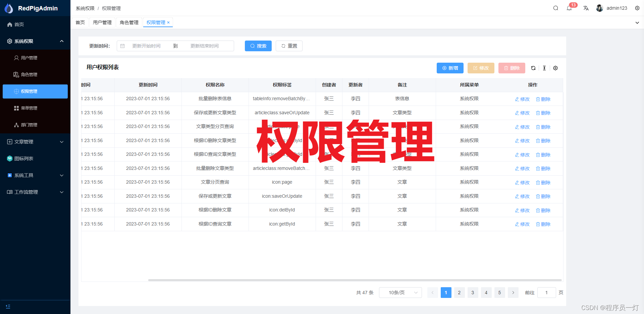Click the 权限名称 column header

(x=215, y=85)
